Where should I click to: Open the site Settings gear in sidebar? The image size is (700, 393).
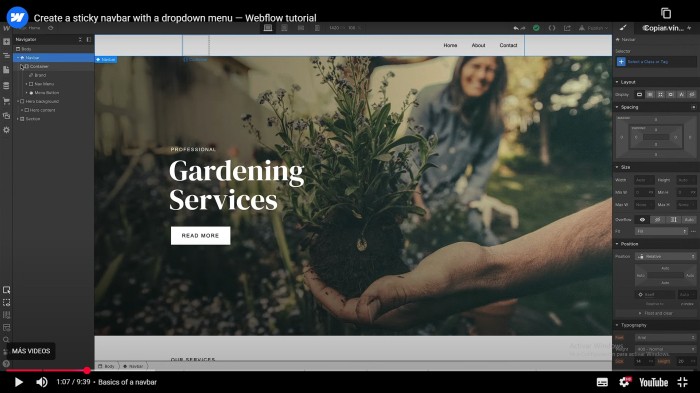point(6,130)
